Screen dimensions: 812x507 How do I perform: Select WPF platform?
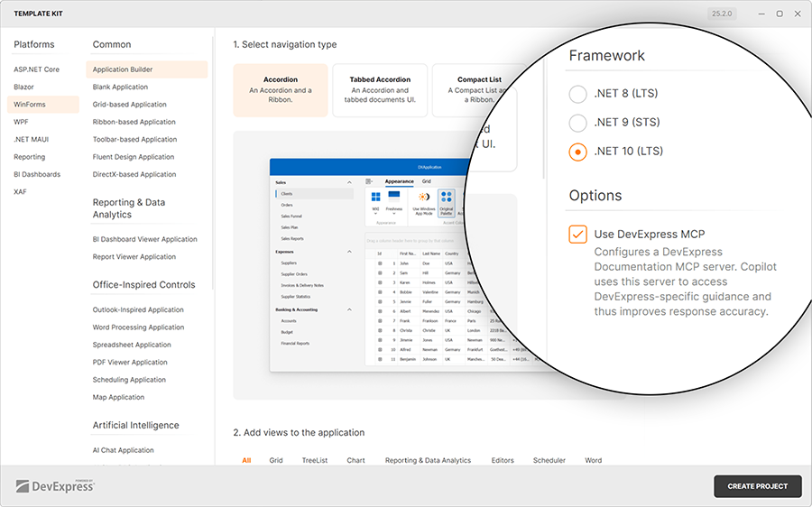(21, 122)
